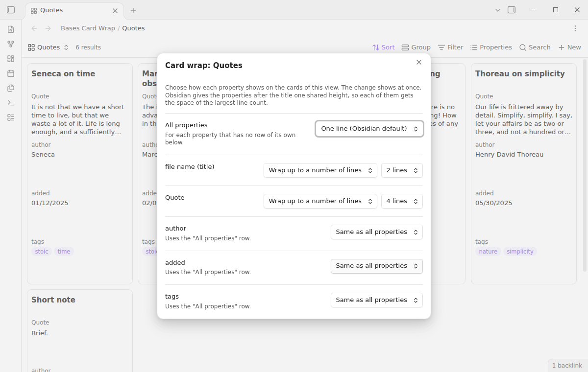Click Bases Card Wrap breadcrumb
The image size is (588, 372).
tap(88, 28)
